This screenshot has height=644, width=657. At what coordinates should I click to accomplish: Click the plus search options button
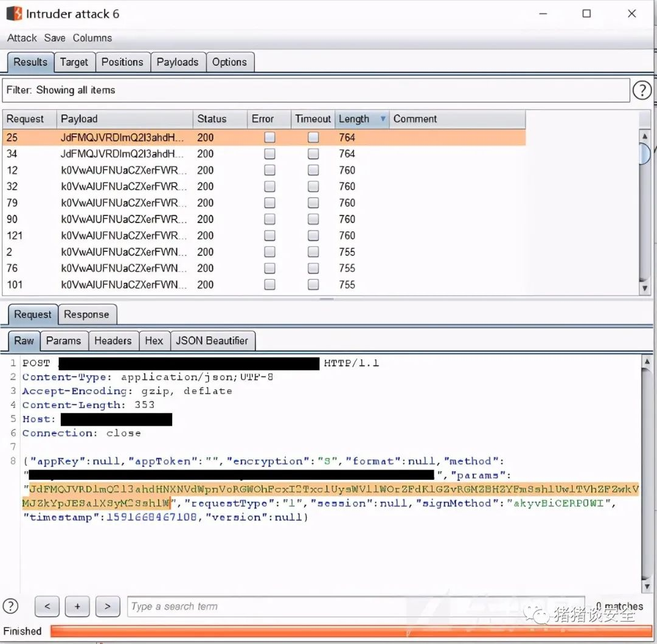(x=77, y=606)
